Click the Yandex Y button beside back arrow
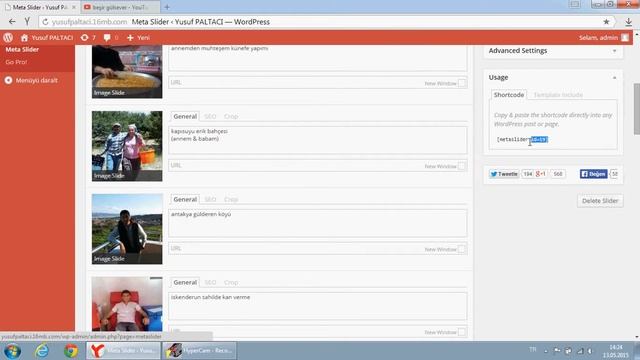Viewport: 640px width, 360px height. [x=27, y=22]
